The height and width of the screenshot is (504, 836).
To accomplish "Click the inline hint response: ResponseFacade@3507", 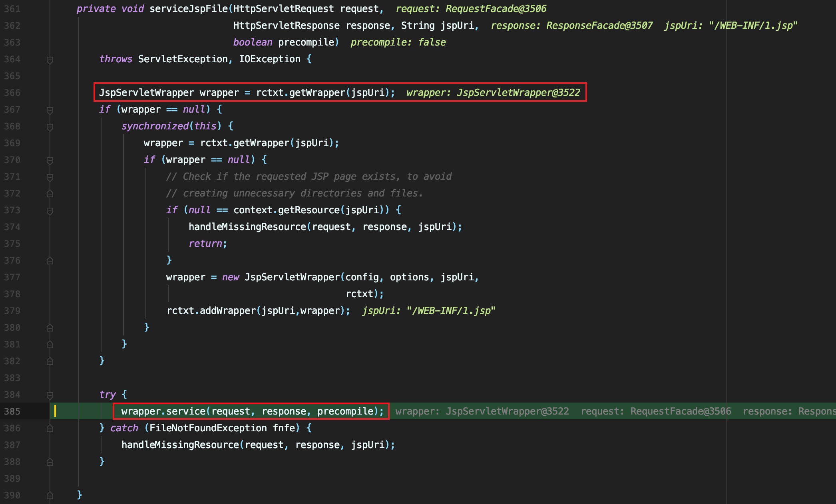I will [x=572, y=26].
